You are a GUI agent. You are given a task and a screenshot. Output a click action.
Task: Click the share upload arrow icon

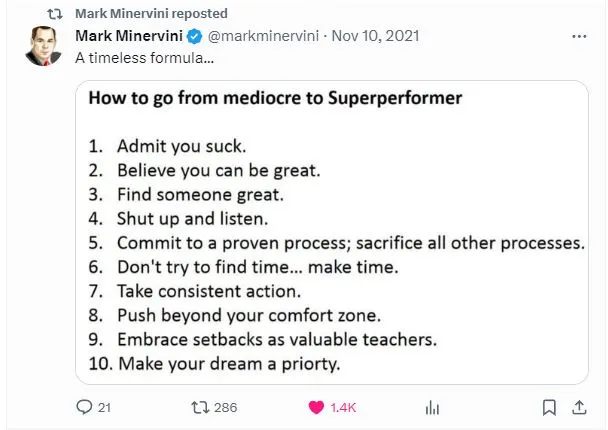[578, 407]
